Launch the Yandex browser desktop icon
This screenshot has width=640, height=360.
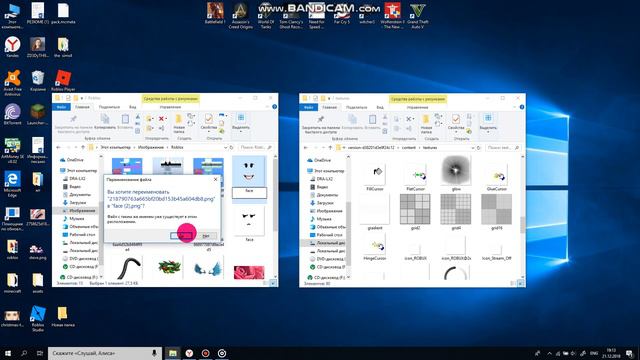tap(12, 47)
